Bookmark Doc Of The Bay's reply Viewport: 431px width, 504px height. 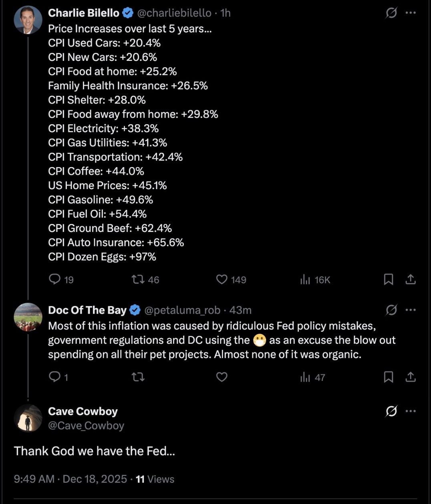coord(388,377)
